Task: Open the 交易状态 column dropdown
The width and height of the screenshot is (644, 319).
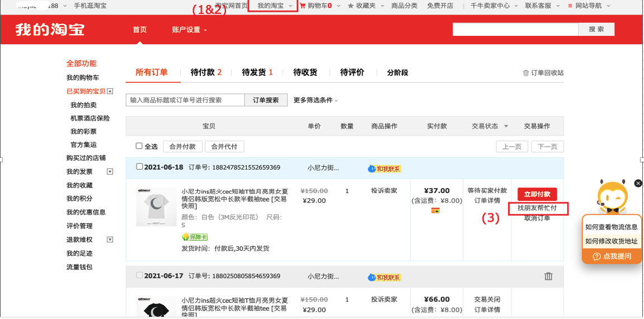Action: click(506, 126)
